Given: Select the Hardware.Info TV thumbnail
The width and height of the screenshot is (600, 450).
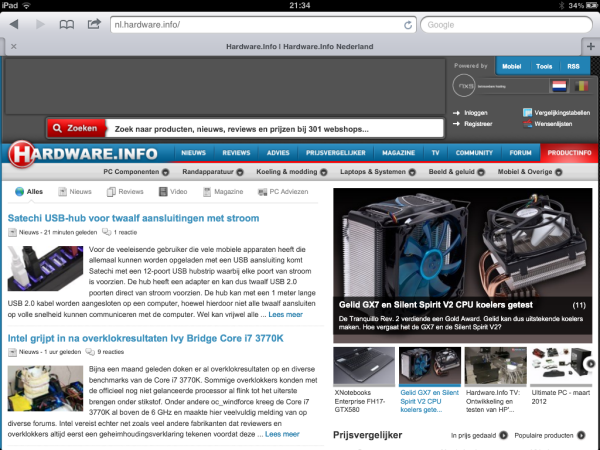Looking at the screenshot, I should pos(496,366).
